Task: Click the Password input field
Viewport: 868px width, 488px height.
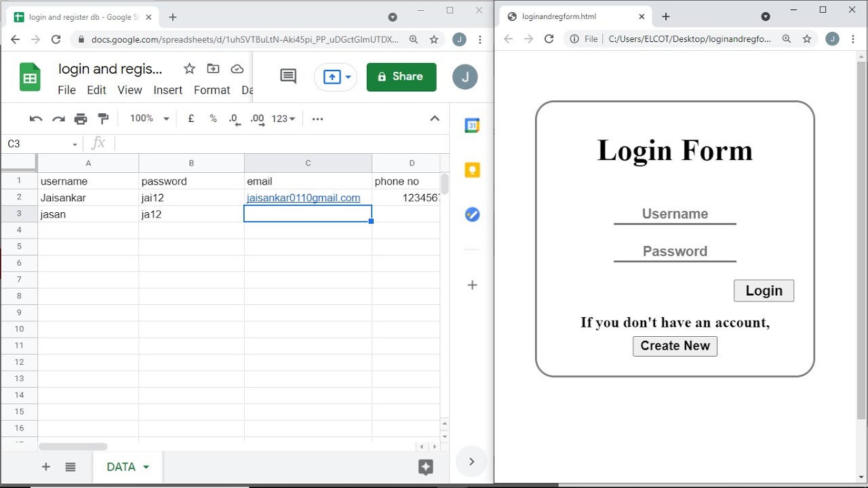Action: pos(675,251)
